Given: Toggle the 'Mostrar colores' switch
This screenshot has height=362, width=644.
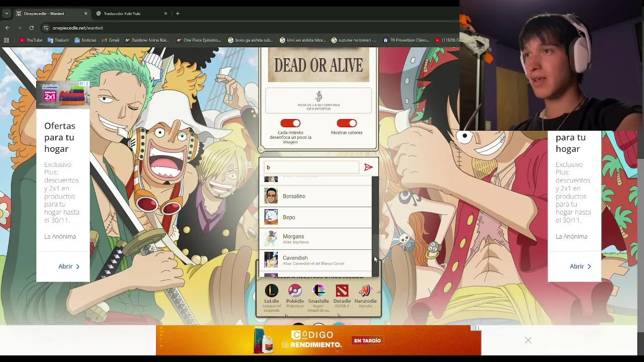Looking at the screenshot, I should pyautogui.click(x=347, y=123).
